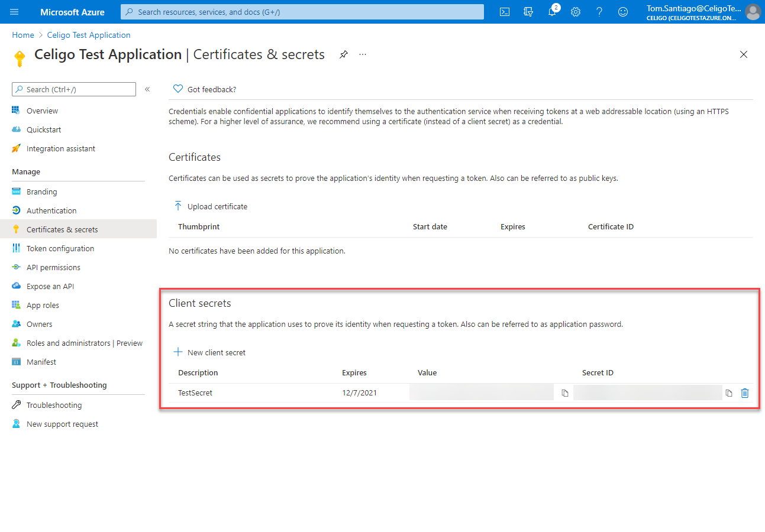Delete the TestSecret client secret
The width and height of the screenshot is (765, 532).
[x=745, y=393]
